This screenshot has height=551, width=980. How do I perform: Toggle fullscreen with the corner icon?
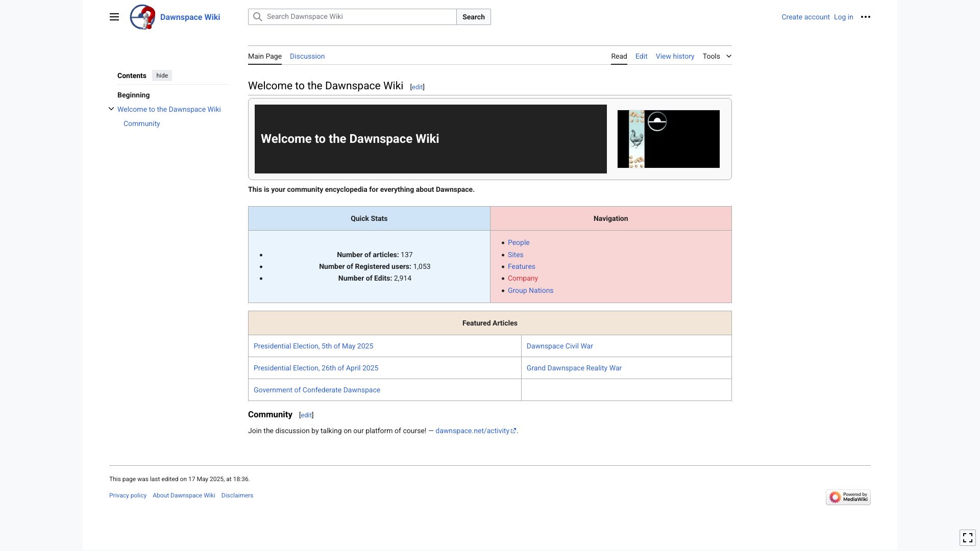coord(967,537)
